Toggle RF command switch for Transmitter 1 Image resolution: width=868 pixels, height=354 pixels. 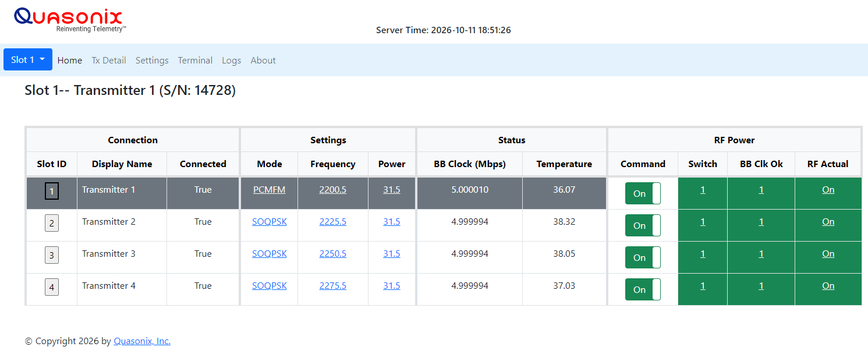pyautogui.click(x=643, y=193)
